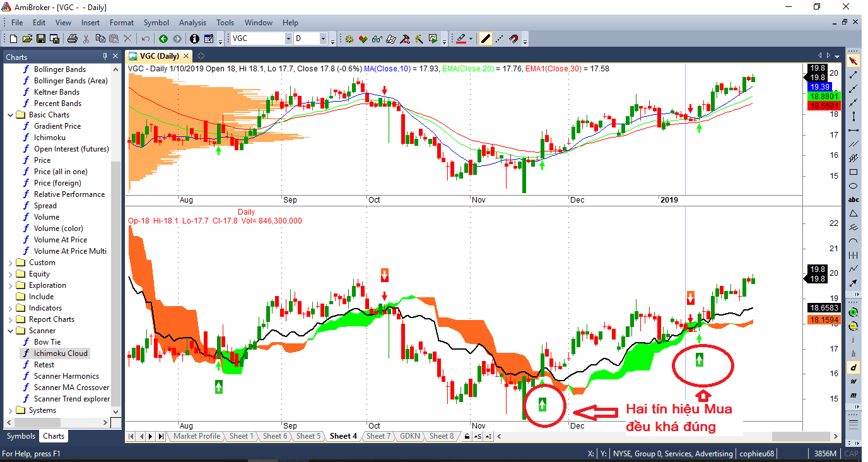
Task: Expand the Indicators folder
Action: pos(11,308)
